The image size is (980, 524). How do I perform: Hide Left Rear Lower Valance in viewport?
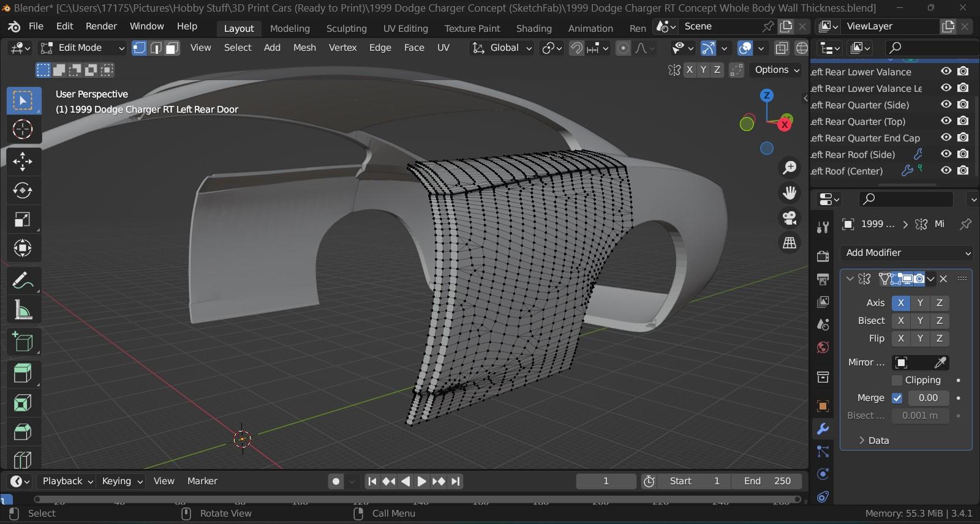pos(946,72)
